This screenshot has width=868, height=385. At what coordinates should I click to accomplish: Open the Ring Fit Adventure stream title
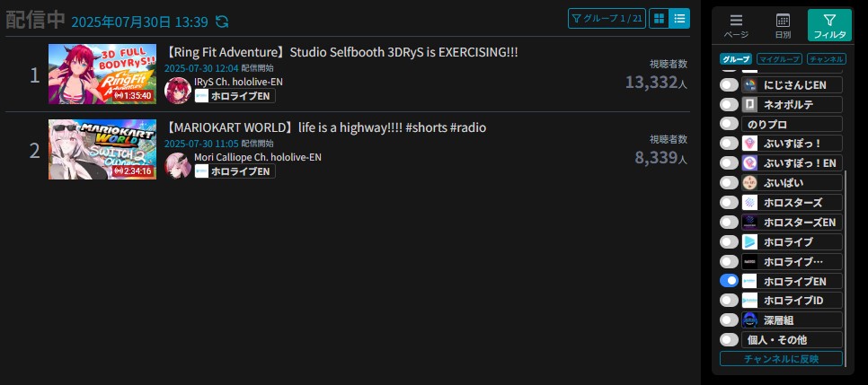tap(342, 52)
